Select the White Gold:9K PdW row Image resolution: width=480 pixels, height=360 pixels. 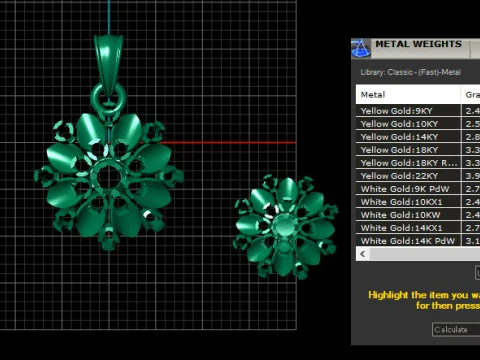tap(418, 189)
